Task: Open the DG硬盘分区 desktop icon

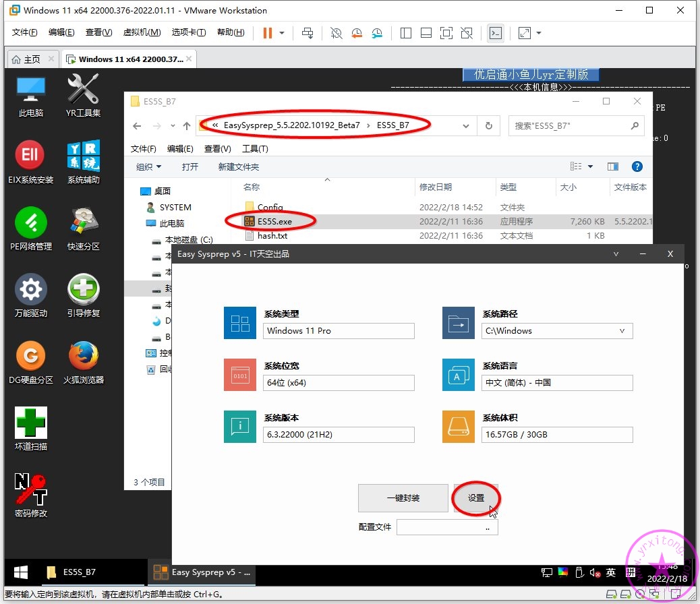Action: pos(30,363)
